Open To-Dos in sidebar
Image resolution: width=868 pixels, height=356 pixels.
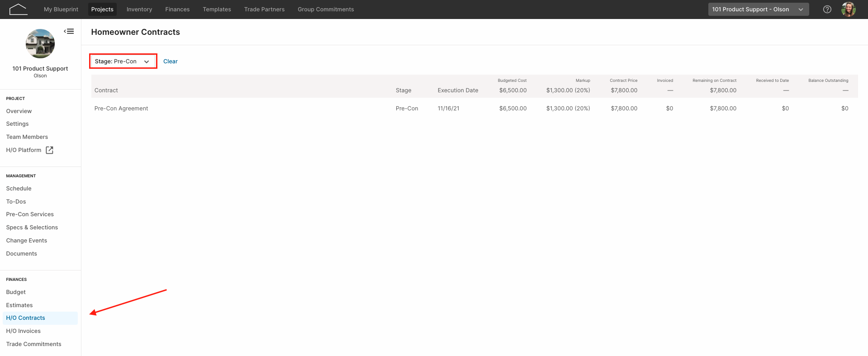(16, 202)
